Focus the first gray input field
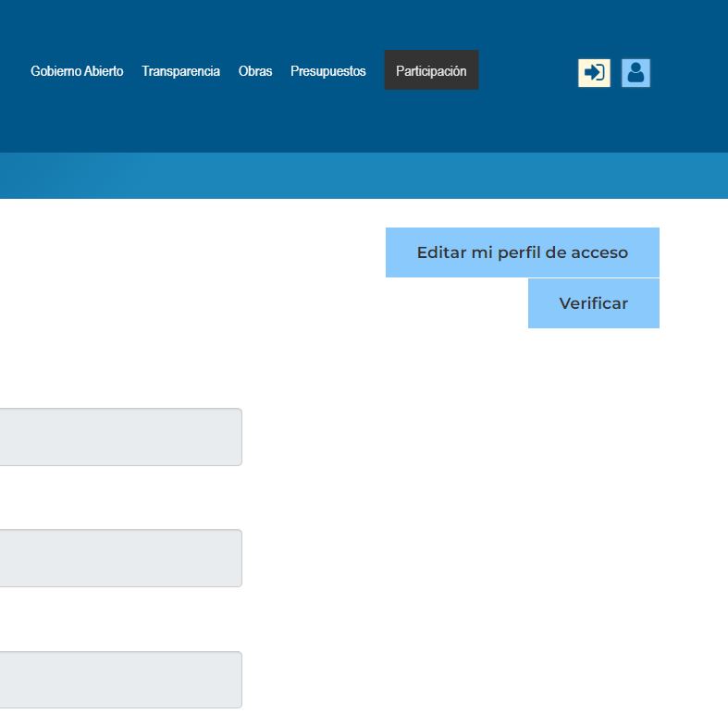728x726 pixels. tap(120, 437)
